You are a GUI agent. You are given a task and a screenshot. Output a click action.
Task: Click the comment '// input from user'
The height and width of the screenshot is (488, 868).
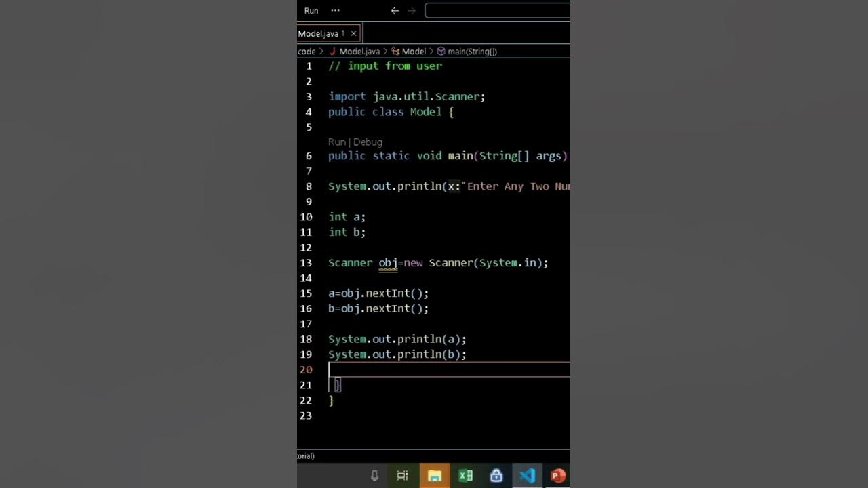tap(385, 66)
